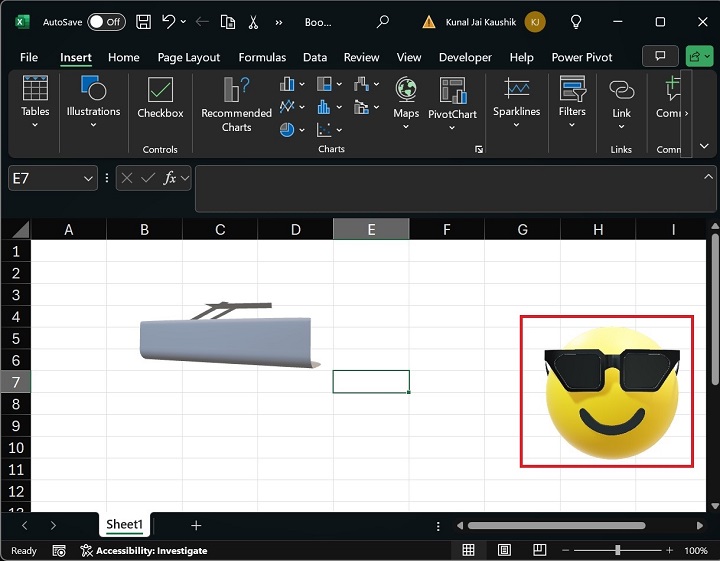Open the Formulas ribbon tab
The image size is (720, 561).
(x=262, y=57)
